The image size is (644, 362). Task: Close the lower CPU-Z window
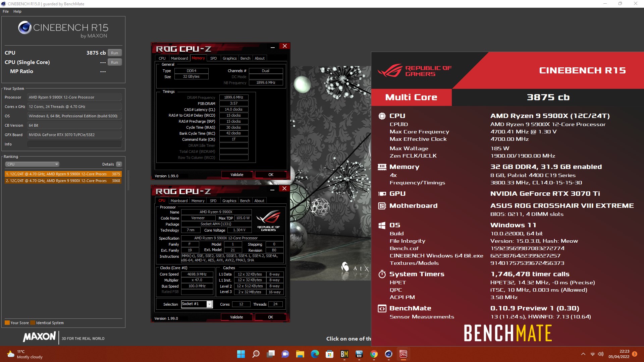click(x=284, y=189)
